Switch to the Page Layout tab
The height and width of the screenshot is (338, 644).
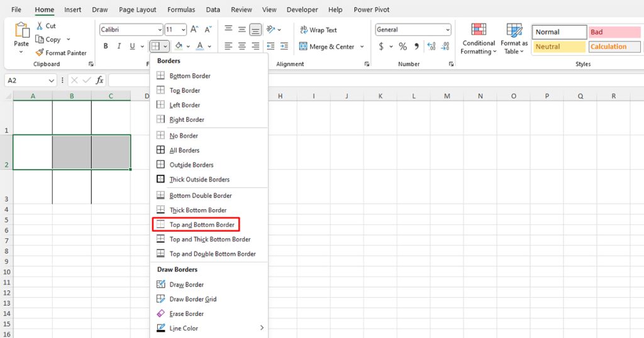coord(137,10)
